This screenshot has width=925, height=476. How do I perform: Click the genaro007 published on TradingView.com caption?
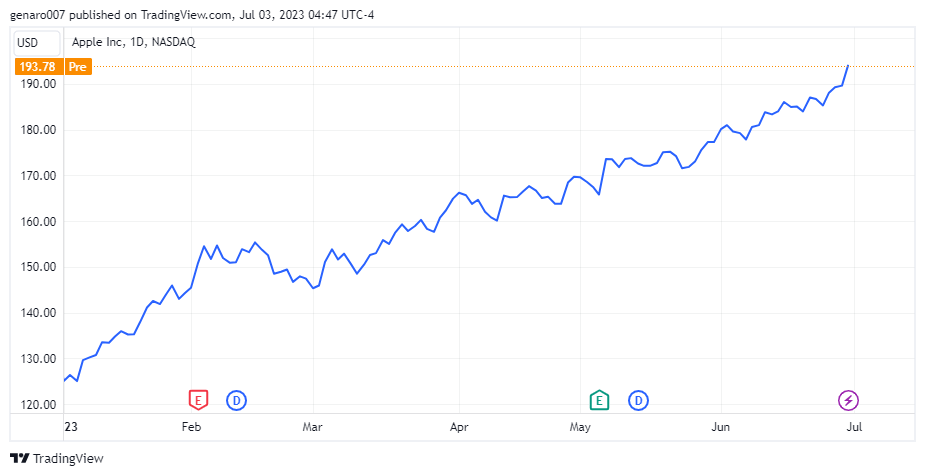[192, 15]
